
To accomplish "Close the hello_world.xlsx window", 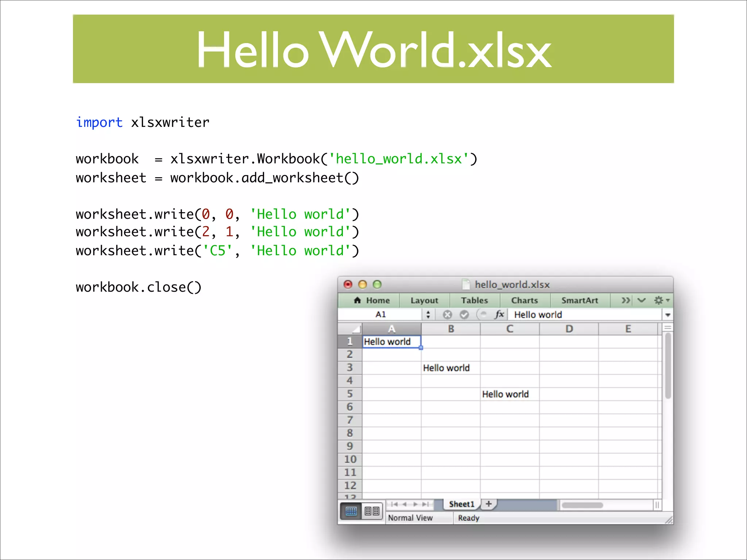I will pyautogui.click(x=348, y=284).
